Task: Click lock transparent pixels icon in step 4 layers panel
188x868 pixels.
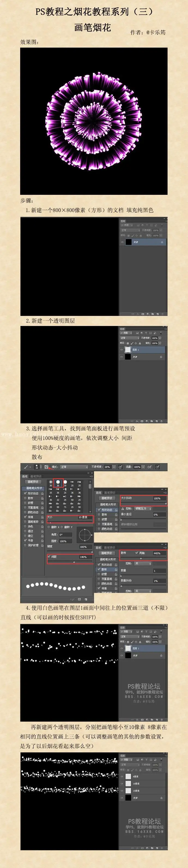Action: click(x=128, y=642)
